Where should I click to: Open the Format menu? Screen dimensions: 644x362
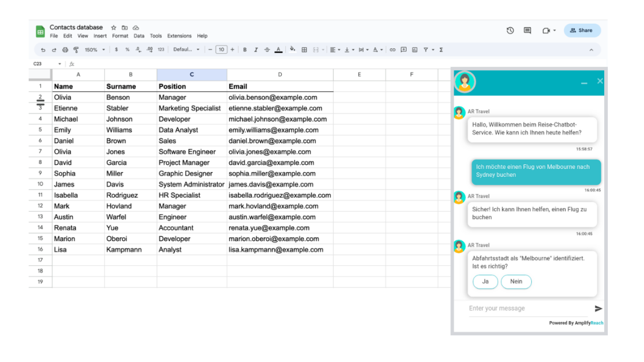tap(120, 36)
